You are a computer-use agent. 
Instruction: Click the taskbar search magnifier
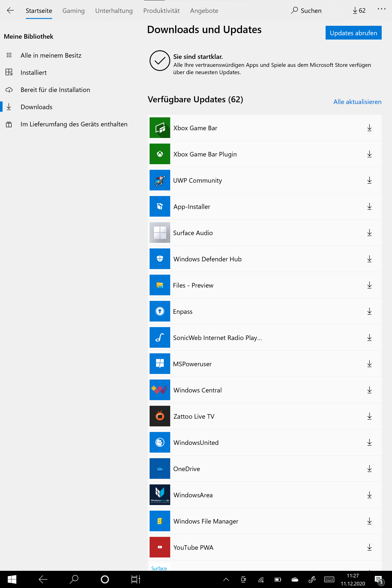(74, 579)
